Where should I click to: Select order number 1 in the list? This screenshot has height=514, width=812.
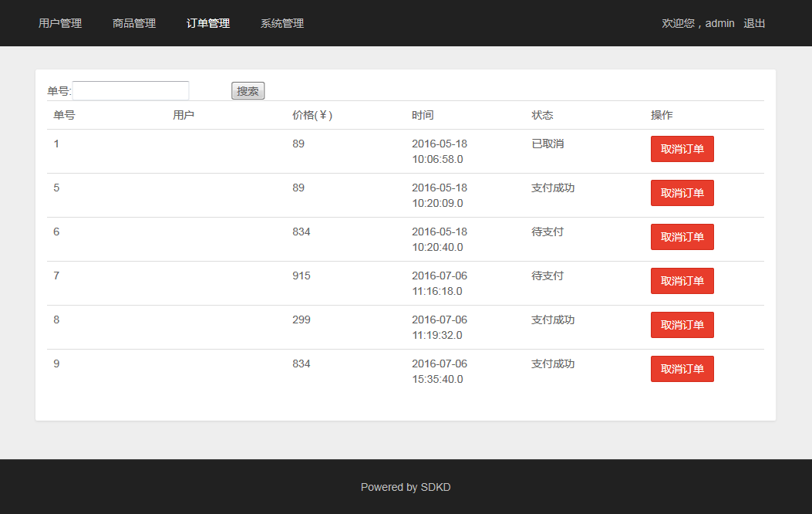pyautogui.click(x=56, y=143)
